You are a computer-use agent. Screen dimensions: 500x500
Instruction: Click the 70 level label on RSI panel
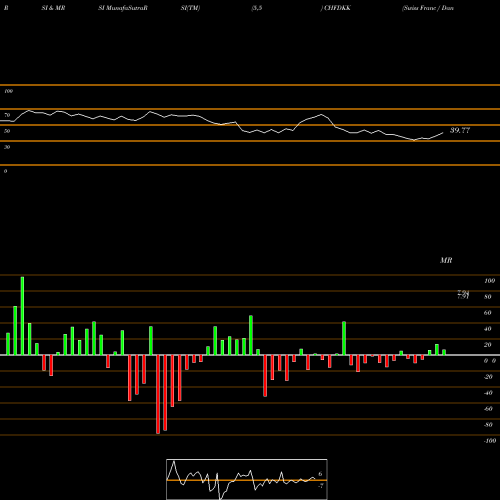pos(7,115)
